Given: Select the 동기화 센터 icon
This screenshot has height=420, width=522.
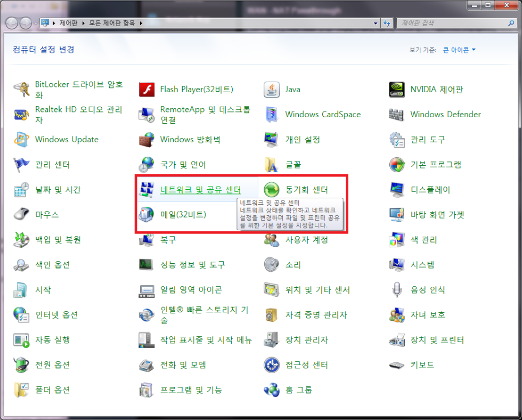Looking at the screenshot, I should [x=272, y=190].
